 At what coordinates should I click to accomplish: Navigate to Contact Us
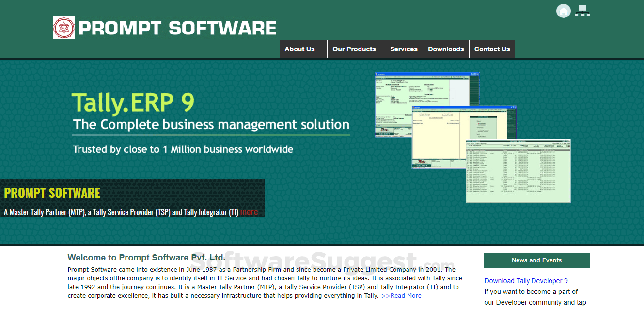[x=492, y=49]
